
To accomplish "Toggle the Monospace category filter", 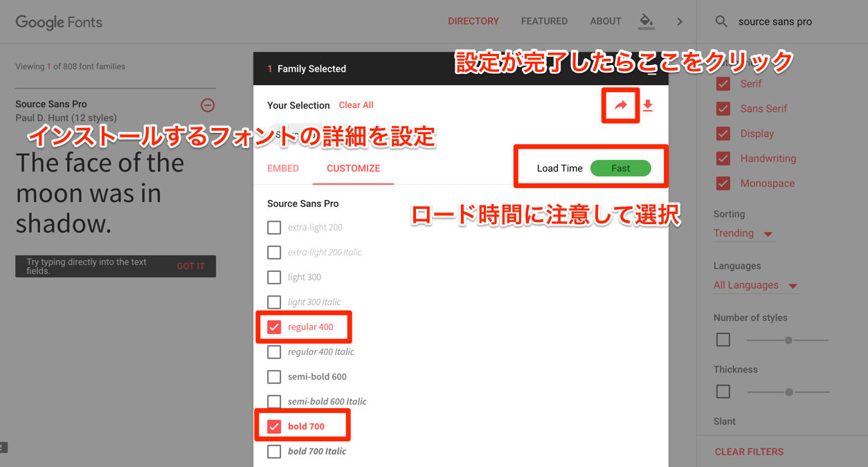I will [723, 183].
